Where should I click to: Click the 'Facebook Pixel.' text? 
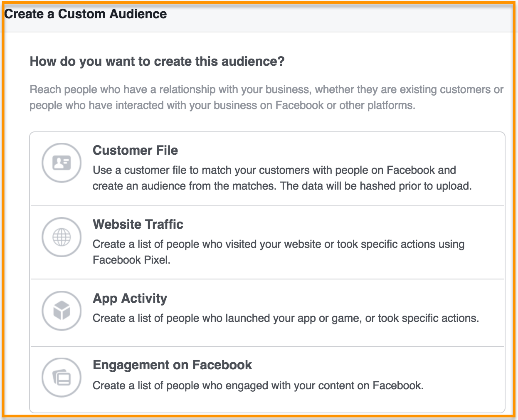click(x=131, y=260)
